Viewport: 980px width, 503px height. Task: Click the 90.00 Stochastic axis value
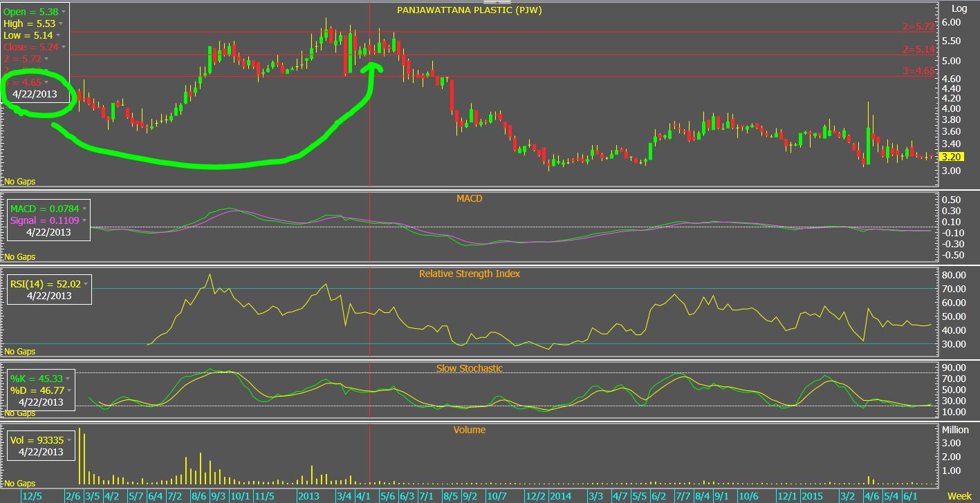pyautogui.click(x=954, y=368)
